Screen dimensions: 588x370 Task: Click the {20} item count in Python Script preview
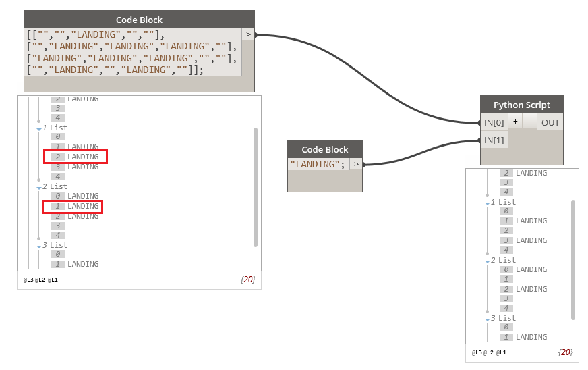pos(566,352)
